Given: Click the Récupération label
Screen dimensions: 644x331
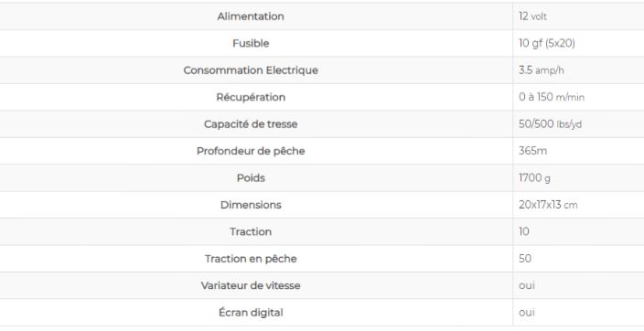Looking at the screenshot, I should point(251,97).
